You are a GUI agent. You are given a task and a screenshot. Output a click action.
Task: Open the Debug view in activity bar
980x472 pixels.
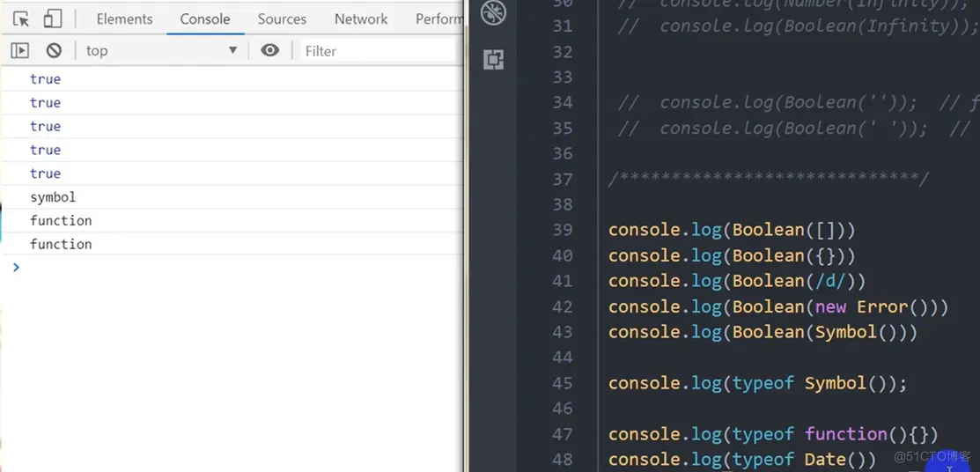point(493,13)
